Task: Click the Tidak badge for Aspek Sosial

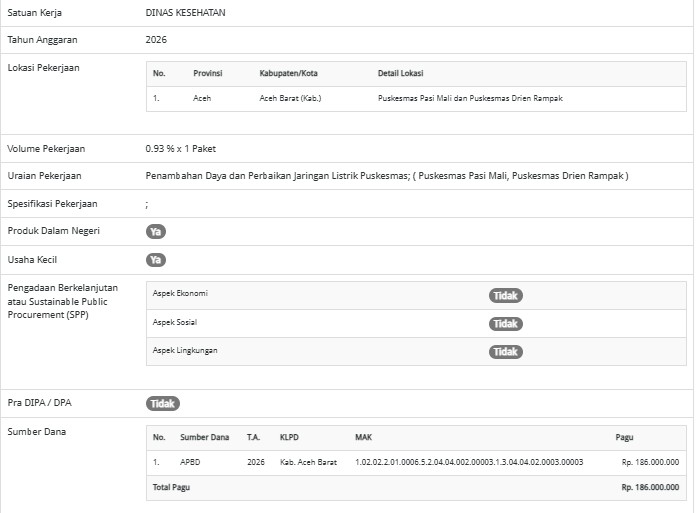Action: click(505, 324)
